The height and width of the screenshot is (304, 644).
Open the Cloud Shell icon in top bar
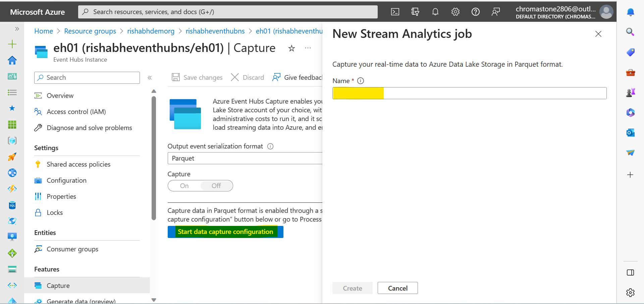[395, 12]
